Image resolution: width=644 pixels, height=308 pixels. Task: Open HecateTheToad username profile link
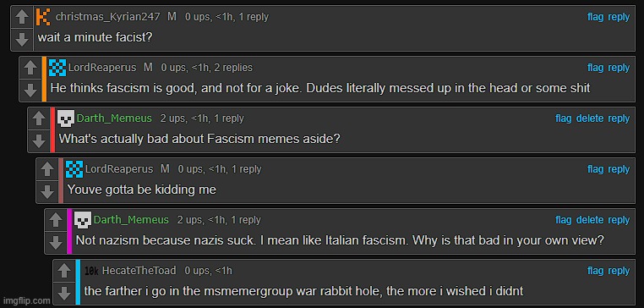pyautogui.click(x=139, y=271)
